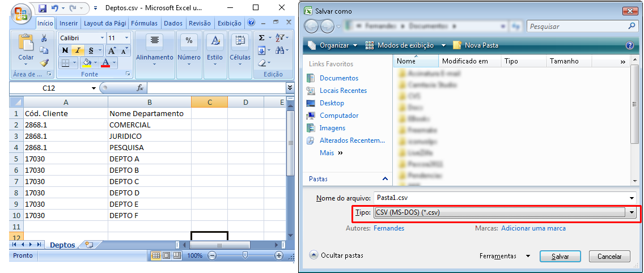Open Modos de exibição dropdown arrow
This screenshot has width=644, height=273.
[x=443, y=45]
